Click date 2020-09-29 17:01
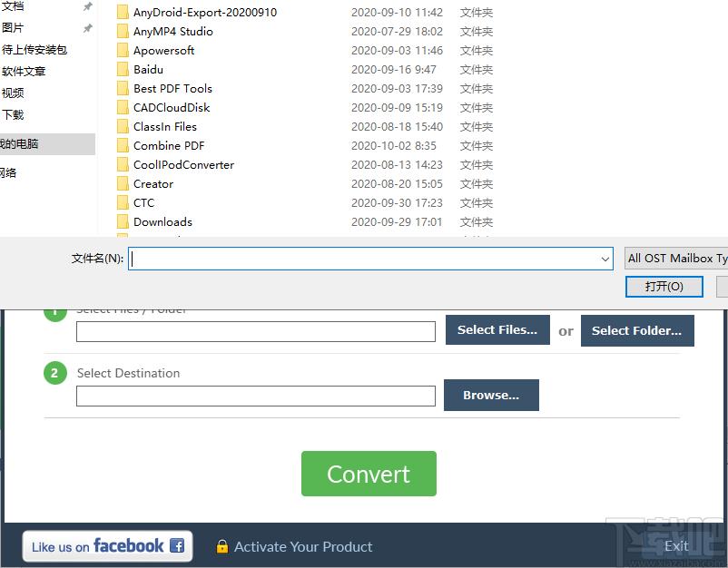 pyautogui.click(x=397, y=222)
